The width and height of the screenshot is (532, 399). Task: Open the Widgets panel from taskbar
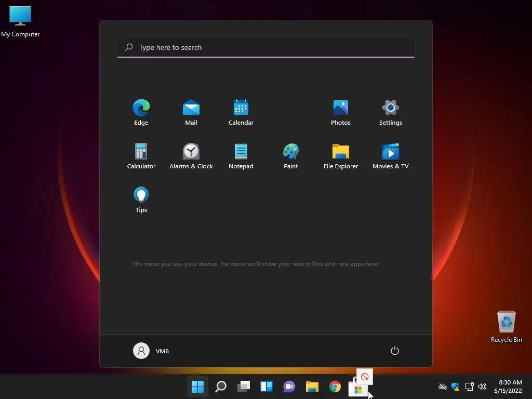(x=267, y=387)
